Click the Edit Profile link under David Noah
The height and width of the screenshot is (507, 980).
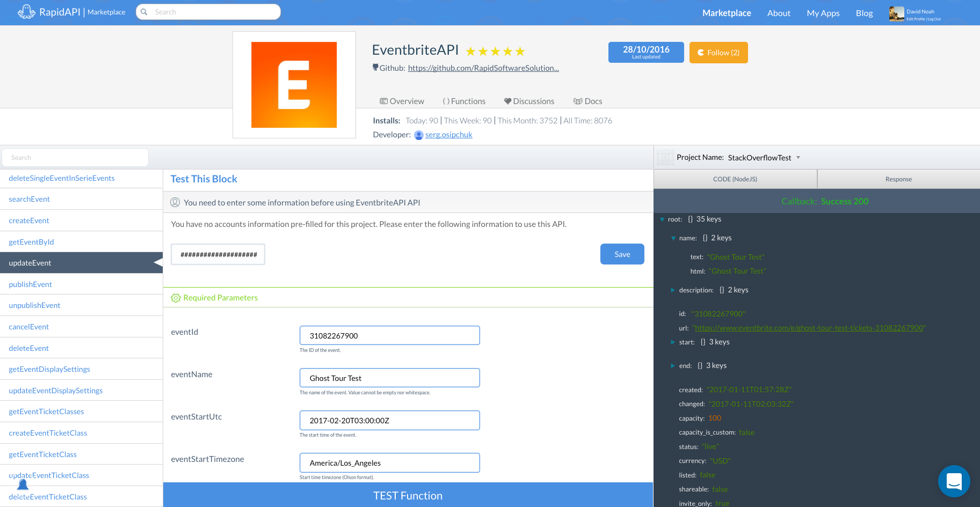pos(916,19)
